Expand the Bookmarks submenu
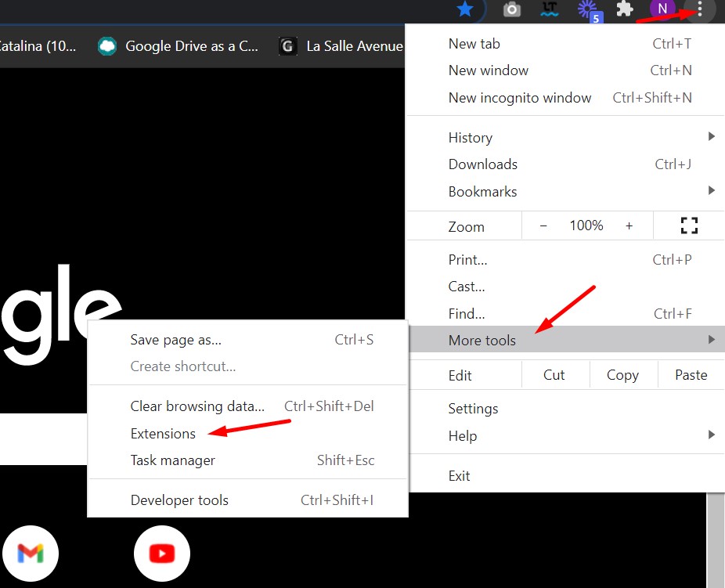 coord(565,191)
